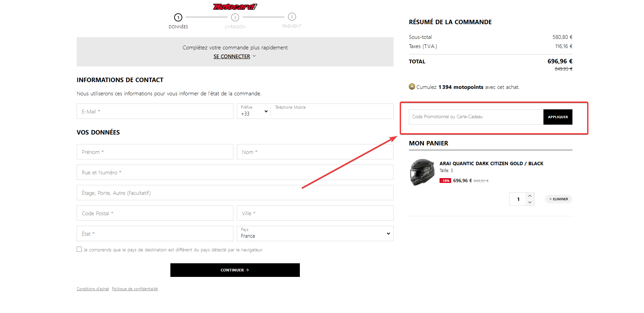The height and width of the screenshot is (313, 644).
Task: Click the promo code or gift card field
Action: tap(476, 117)
